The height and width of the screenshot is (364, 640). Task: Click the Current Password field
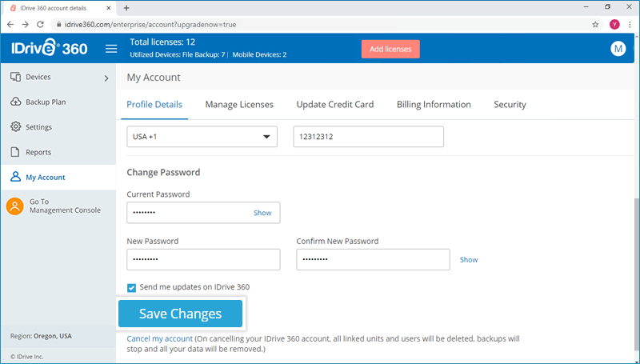(203, 213)
